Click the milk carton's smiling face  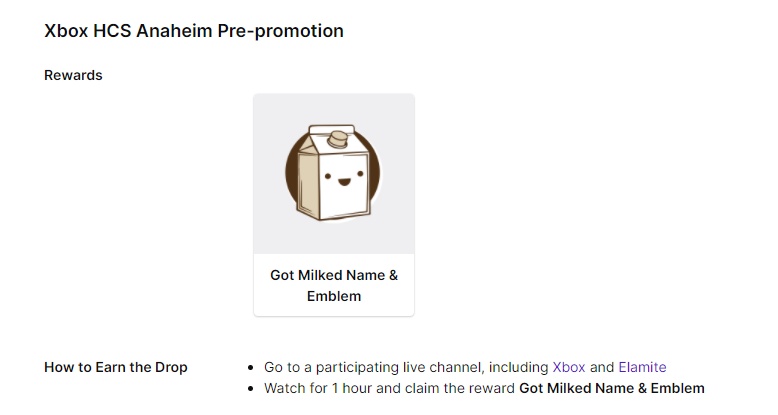pos(345,180)
